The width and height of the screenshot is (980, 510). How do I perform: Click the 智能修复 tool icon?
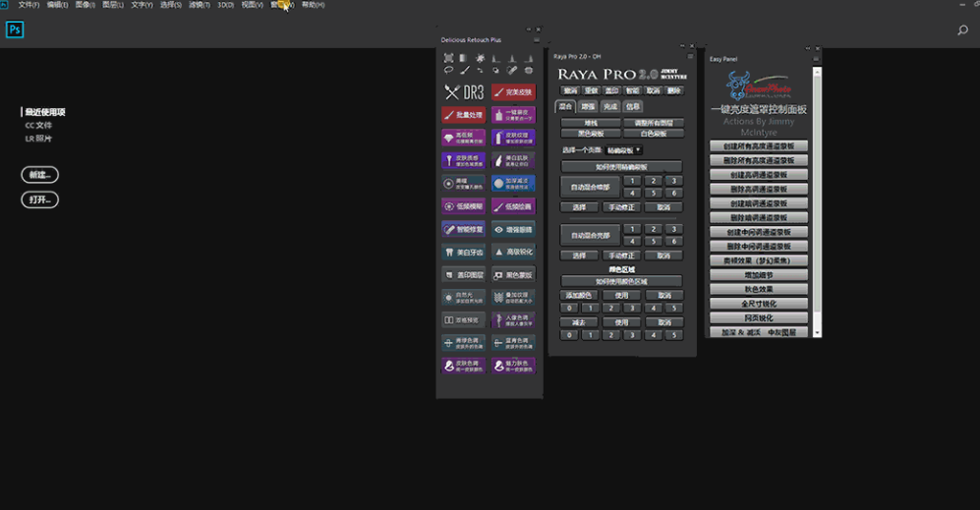click(463, 229)
